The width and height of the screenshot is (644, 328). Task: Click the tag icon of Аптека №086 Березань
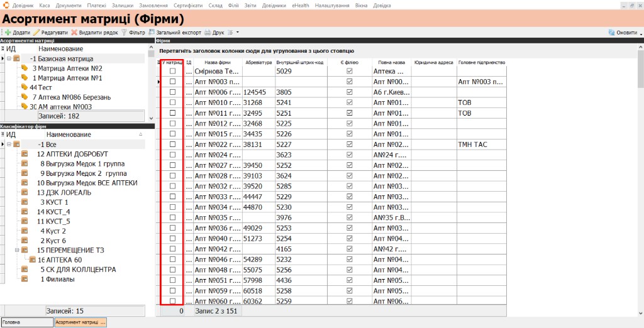coord(25,97)
